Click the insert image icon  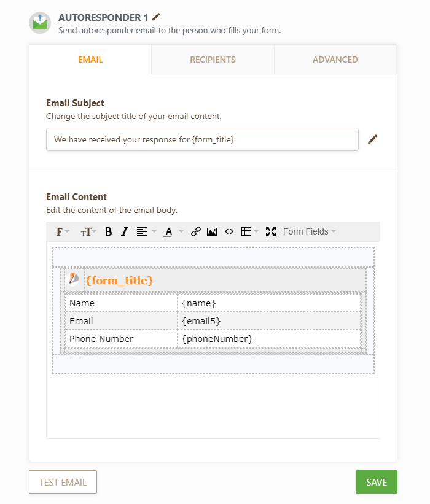click(x=212, y=231)
